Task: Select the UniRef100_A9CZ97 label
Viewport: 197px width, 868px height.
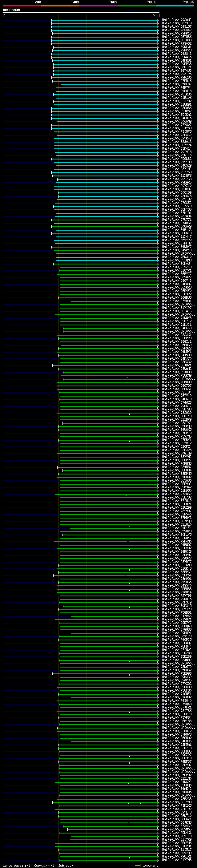Action: click(x=177, y=755)
